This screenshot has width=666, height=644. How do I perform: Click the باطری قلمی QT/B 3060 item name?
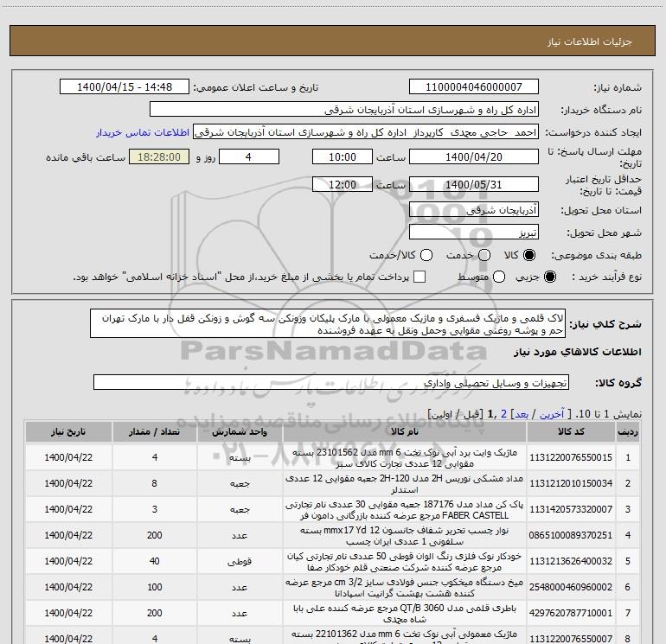[x=405, y=614]
